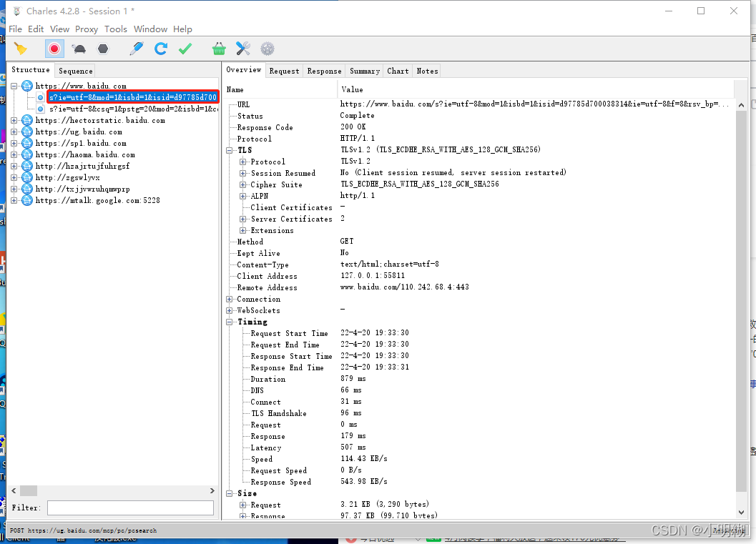
Task: Open the Summary tab
Action: point(365,71)
